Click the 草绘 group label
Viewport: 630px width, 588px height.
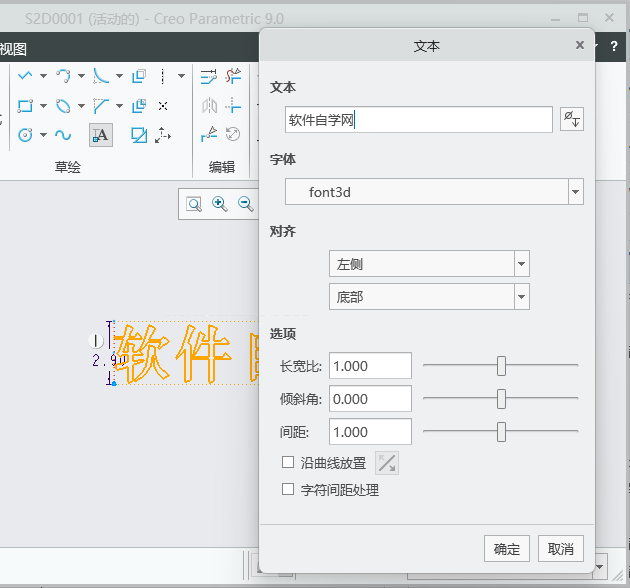68,167
